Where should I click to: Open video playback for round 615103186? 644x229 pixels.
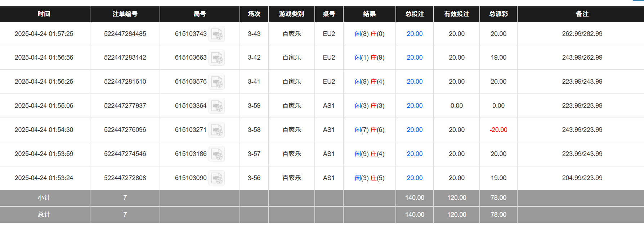(x=216, y=154)
